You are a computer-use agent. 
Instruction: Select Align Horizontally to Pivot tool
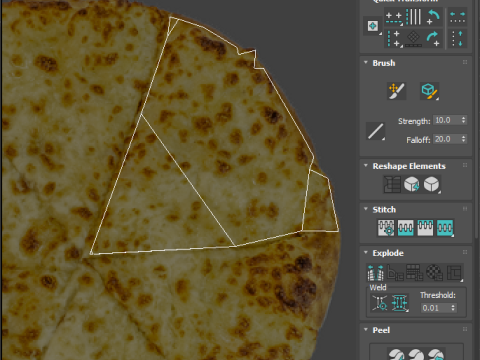394,17
